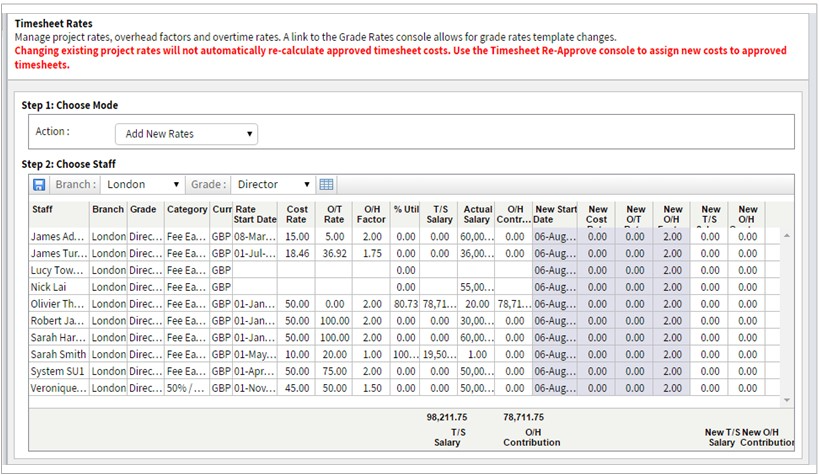820x475 pixels.
Task: Click the table scroll up arrow
Action: (x=787, y=236)
